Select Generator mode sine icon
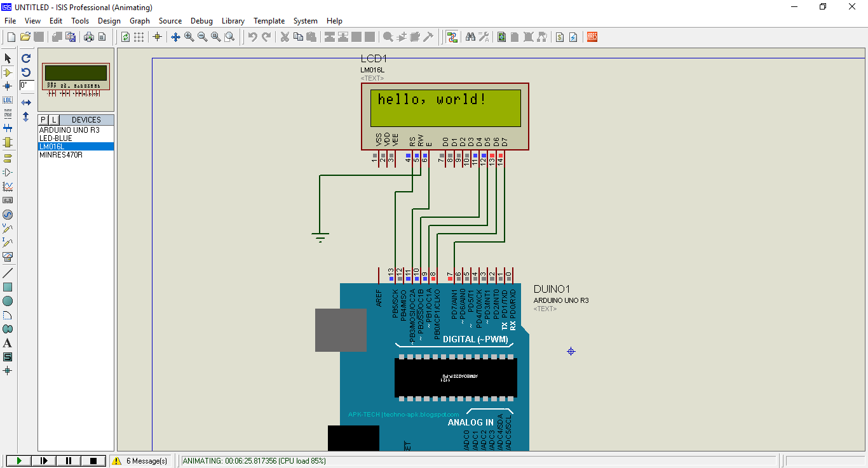Image resolution: width=868 pixels, height=468 pixels. pyautogui.click(x=8, y=214)
